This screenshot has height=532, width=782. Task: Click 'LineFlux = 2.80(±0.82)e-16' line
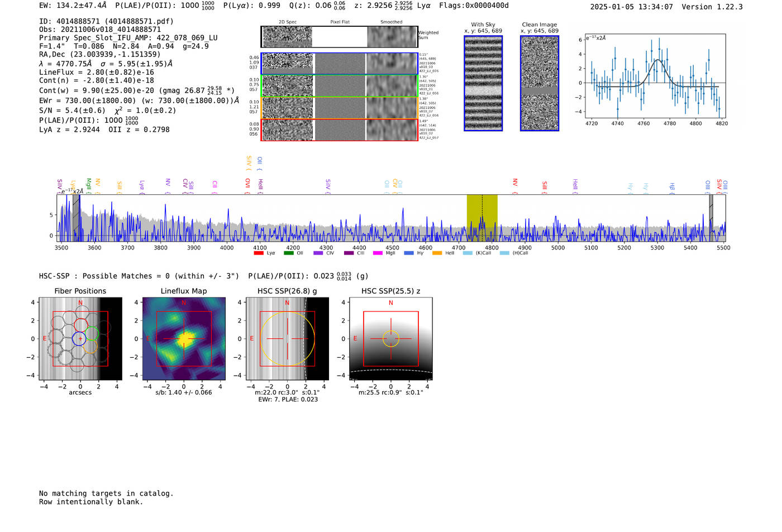click(x=97, y=73)
